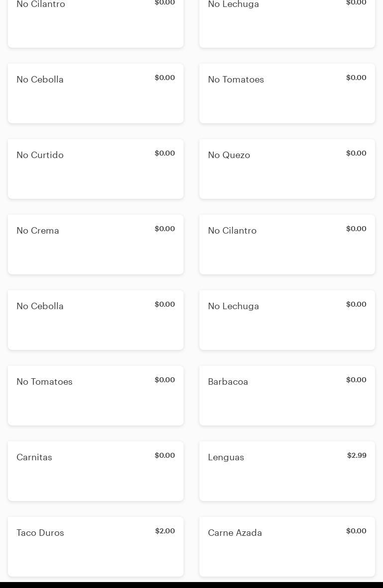This screenshot has height=588, width=383.
Task: Select No Tomatoes in the row with No Cebolla
Action: (287, 93)
